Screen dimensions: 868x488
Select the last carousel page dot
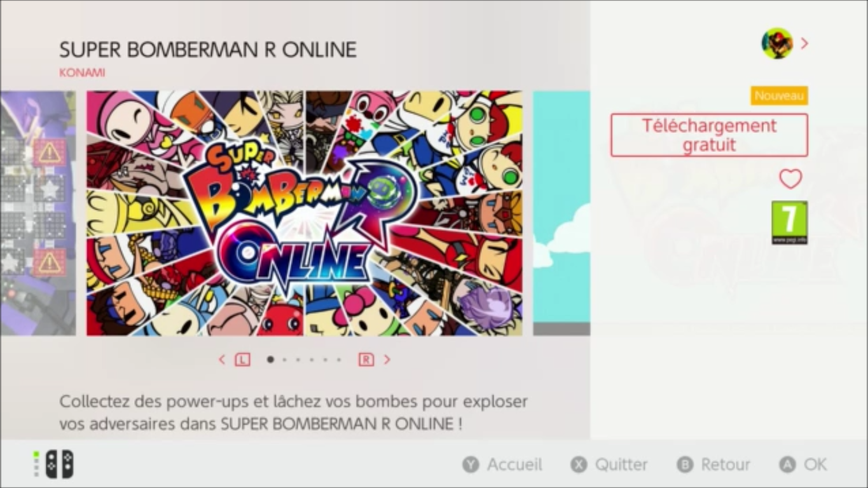[339, 360]
